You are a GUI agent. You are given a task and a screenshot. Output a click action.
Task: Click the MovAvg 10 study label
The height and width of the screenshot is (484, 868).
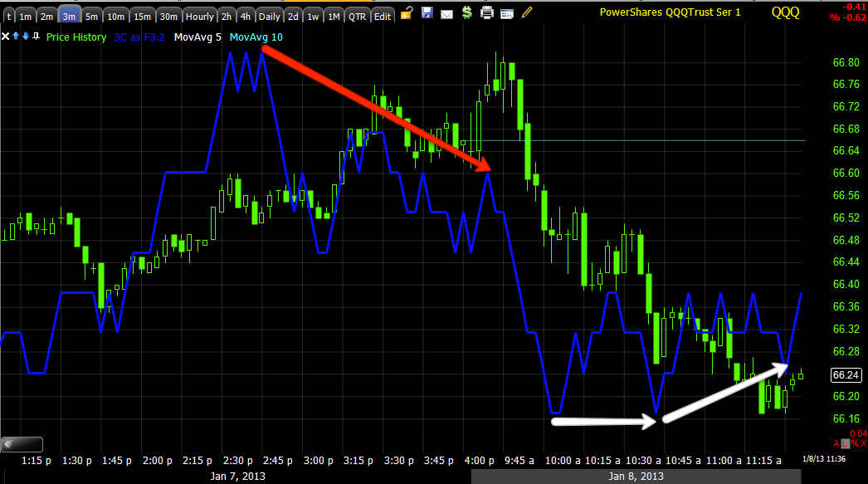tap(256, 37)
